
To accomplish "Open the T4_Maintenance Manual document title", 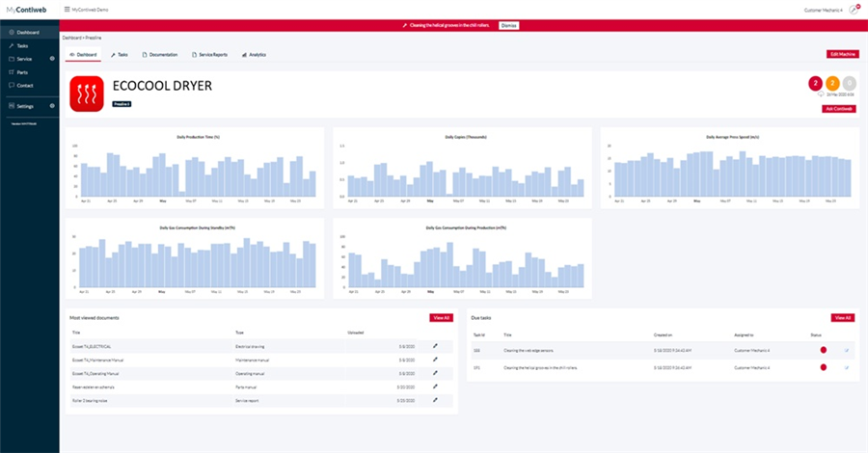I will (98, 360).
